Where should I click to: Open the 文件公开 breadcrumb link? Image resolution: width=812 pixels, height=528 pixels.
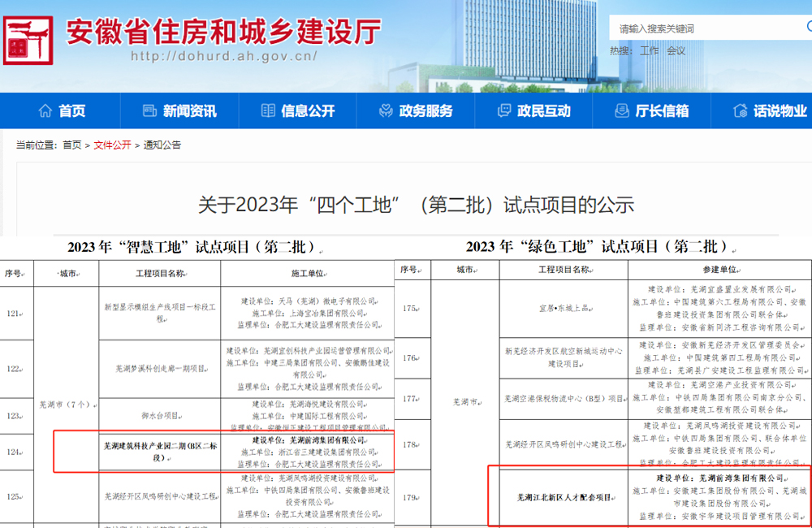[112, 145]
